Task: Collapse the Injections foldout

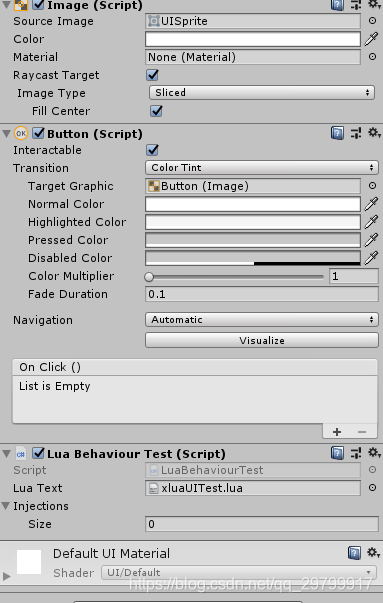Action: coord(6,506)
